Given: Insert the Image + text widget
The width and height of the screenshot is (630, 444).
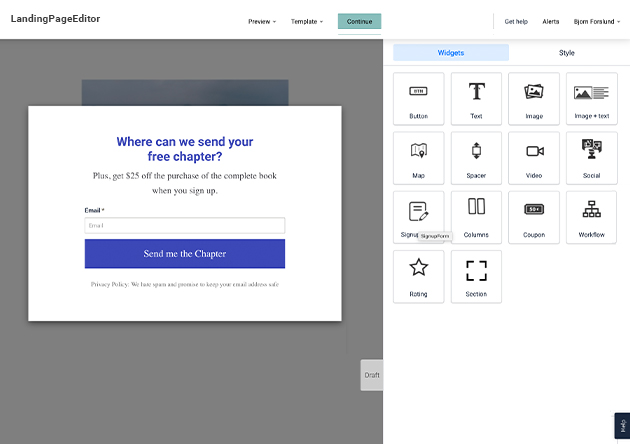Looking at the screenshot, I should (x=591, y=99).
